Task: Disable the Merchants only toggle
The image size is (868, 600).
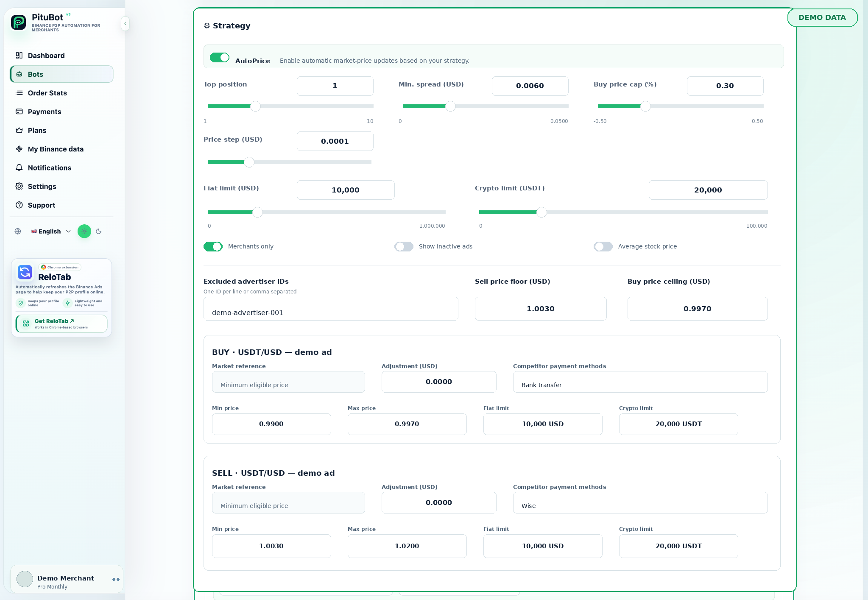Action: tap(213, 246)
